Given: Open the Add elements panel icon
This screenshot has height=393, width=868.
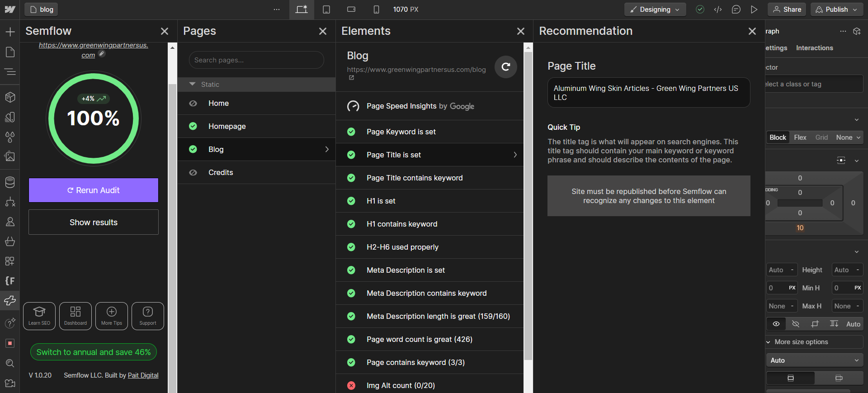Looking at the screenshot, I should click(10, 32).
